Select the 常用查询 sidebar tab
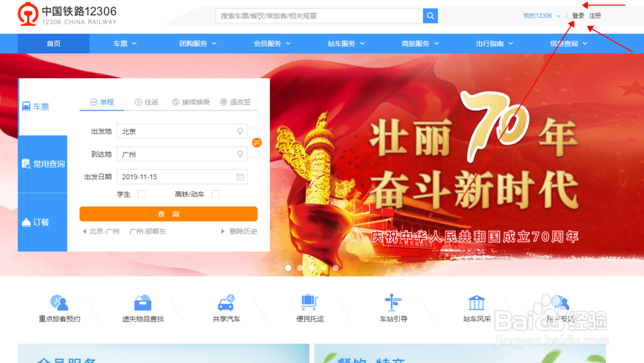Screen dimensions: 644x363 tap(43, 164)
